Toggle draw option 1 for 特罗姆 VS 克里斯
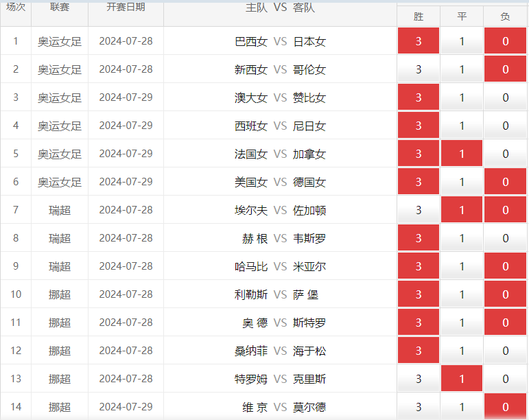Screen dimensions: 529x420 pyautogui.click(x=462, y=379)
